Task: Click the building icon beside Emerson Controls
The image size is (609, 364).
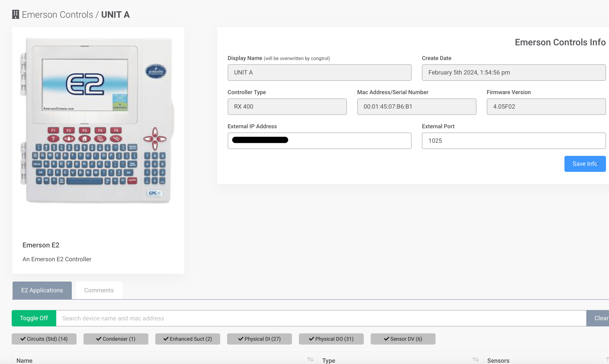Action: tap(16, 14)
